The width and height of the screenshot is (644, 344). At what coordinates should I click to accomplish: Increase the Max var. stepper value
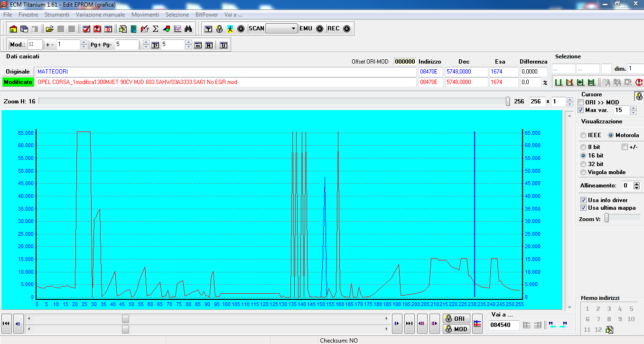(x=633, y=108)
